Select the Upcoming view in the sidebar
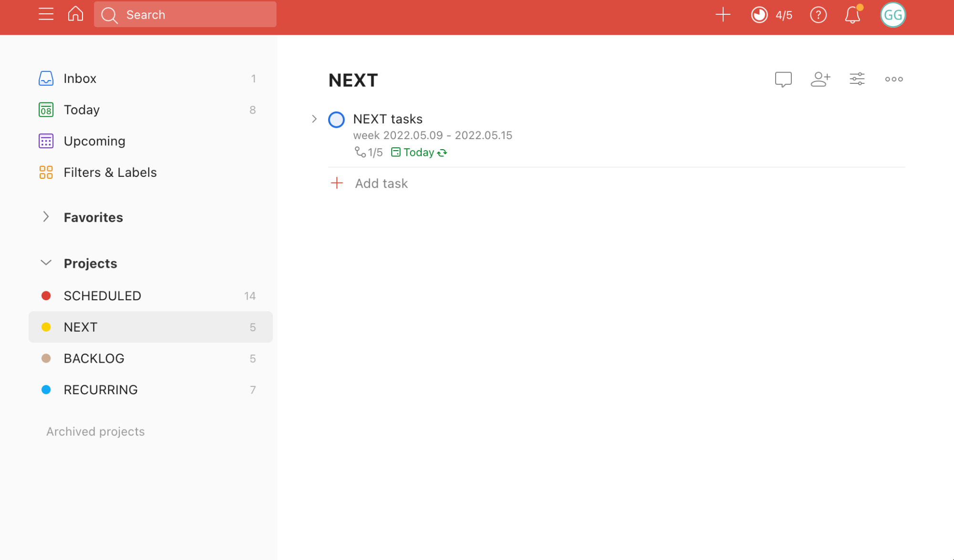Screen dimensions: 954x560 pyautogui.click(x=94, y=141)
